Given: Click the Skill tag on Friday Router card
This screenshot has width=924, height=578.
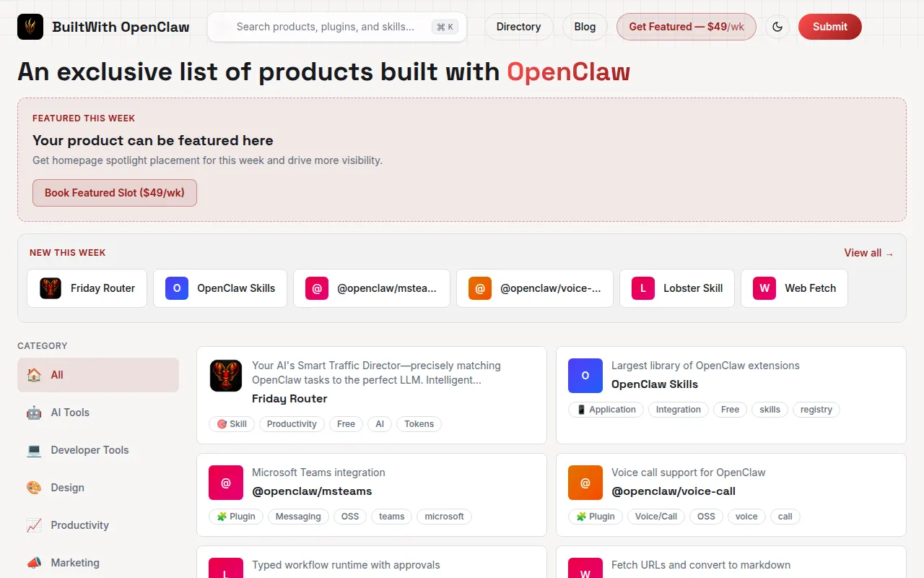Looking at the screenshot, I should (232, 424).
